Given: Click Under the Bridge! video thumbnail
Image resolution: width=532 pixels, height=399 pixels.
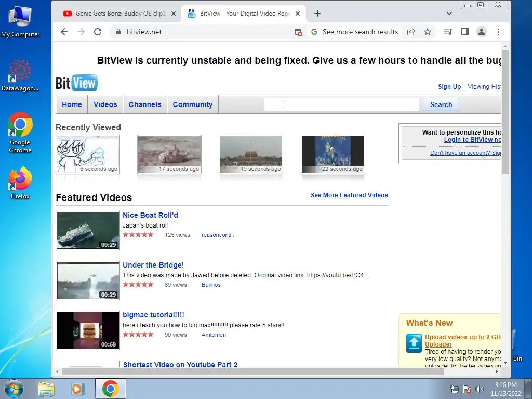Looking at the screenshot, I should 87,281.
